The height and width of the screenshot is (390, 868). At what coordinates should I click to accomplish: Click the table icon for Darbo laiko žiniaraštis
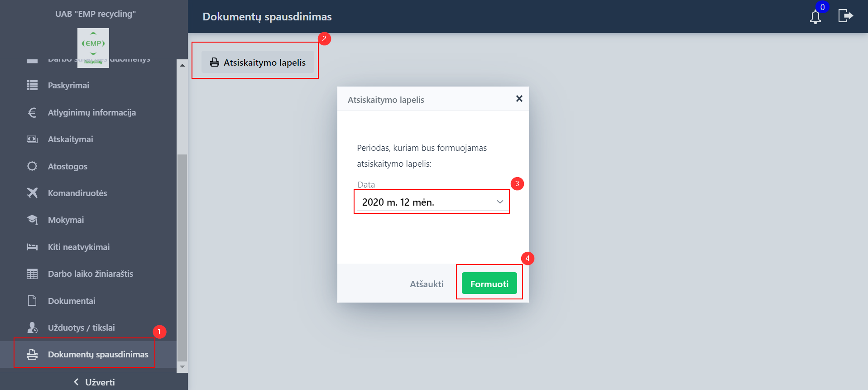click(x=32, y=274)
